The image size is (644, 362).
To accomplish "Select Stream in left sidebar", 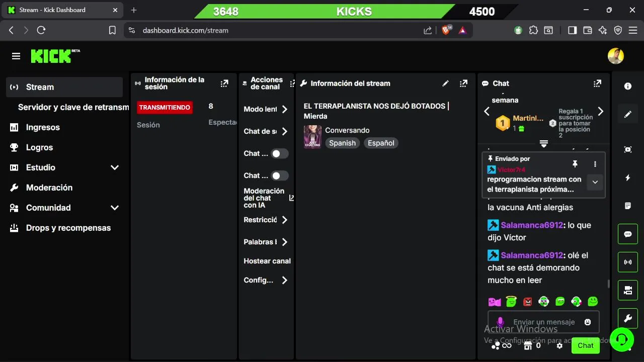I will [64, 87].
